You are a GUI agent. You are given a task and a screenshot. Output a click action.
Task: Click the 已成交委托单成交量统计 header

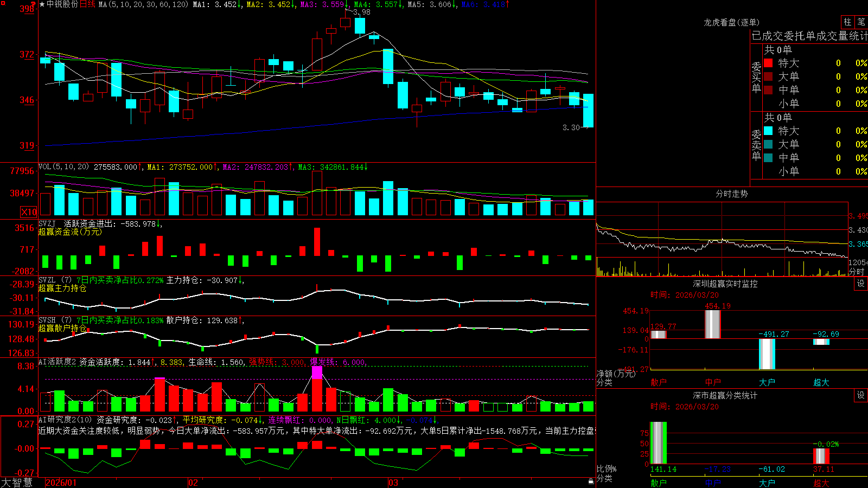coord(809,36)
